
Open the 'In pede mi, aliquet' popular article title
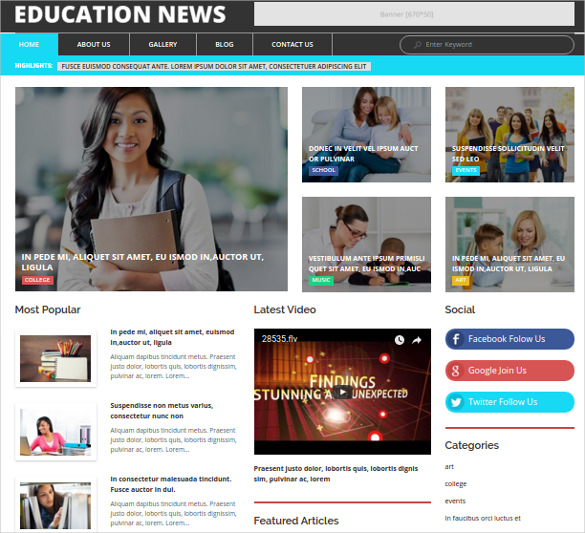coord(172,337)
